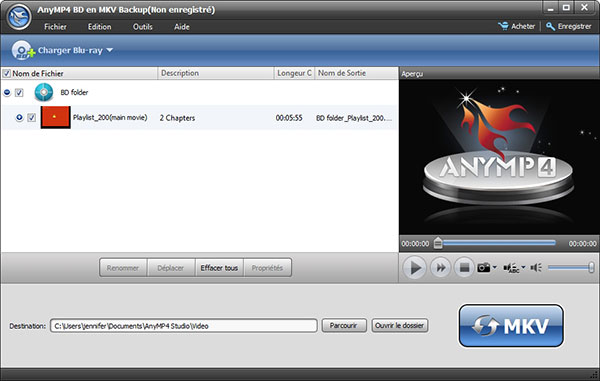Click the volume slider handle
600x381 pixels.
(x=591, y=267)
